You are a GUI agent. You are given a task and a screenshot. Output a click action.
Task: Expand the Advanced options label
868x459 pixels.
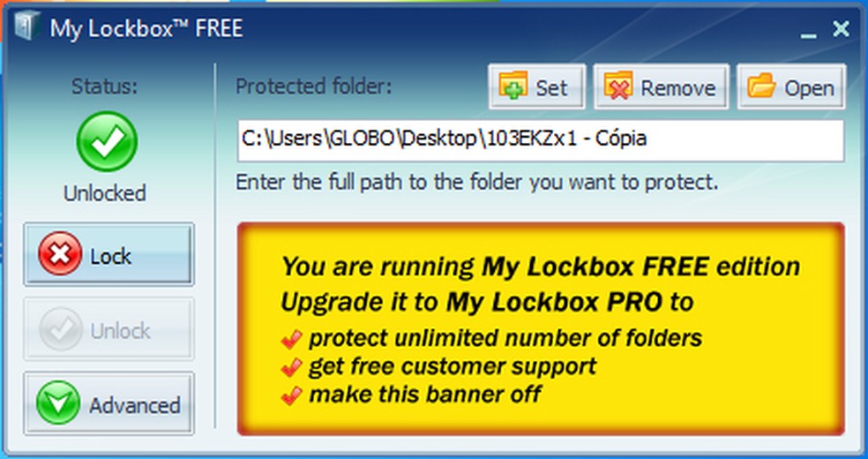[135, 405]
